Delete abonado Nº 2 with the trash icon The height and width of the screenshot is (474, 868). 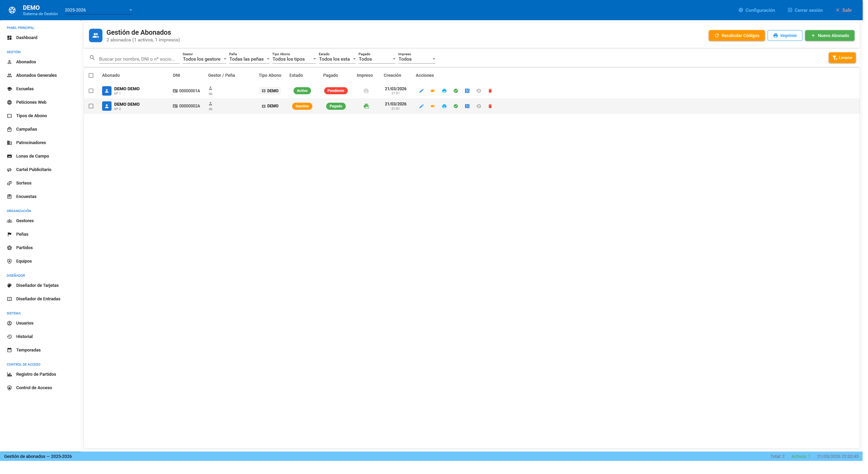pyautogui.click(x=490, y=106)
